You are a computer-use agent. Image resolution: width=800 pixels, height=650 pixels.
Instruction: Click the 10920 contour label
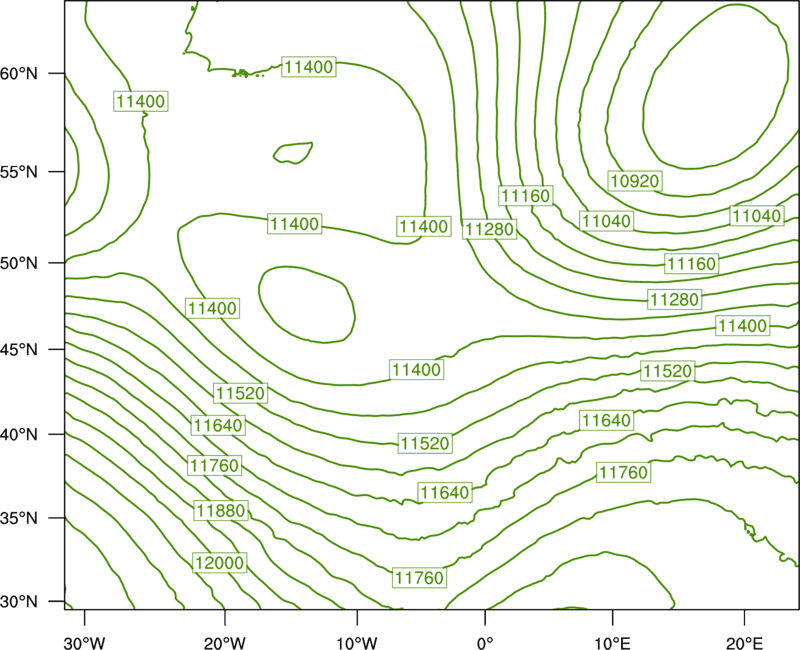[x=635, y=181]
